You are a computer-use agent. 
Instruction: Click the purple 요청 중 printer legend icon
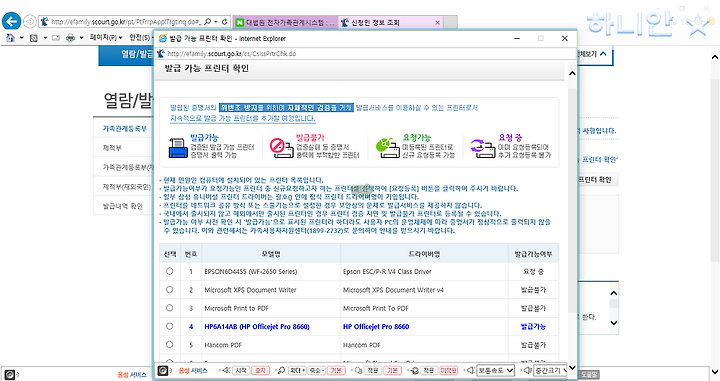482,148
